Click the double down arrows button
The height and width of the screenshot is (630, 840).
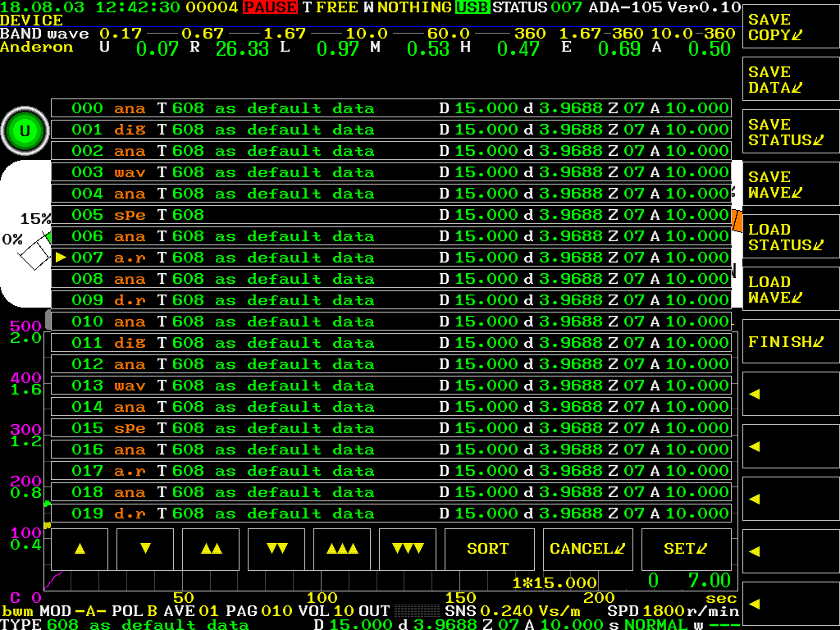click(x=276, y=549)
